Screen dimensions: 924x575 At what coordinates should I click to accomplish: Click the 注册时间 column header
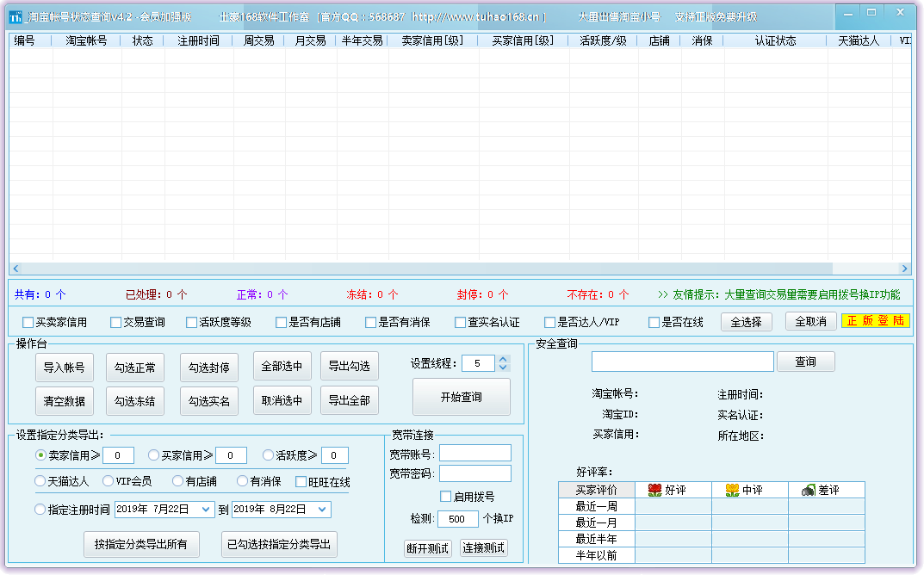[x=199, y=40]
